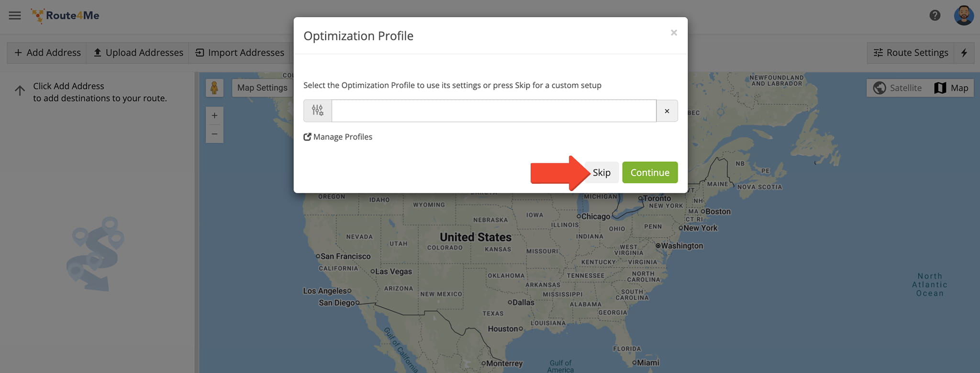Switch to Map view

click(951, 88)
